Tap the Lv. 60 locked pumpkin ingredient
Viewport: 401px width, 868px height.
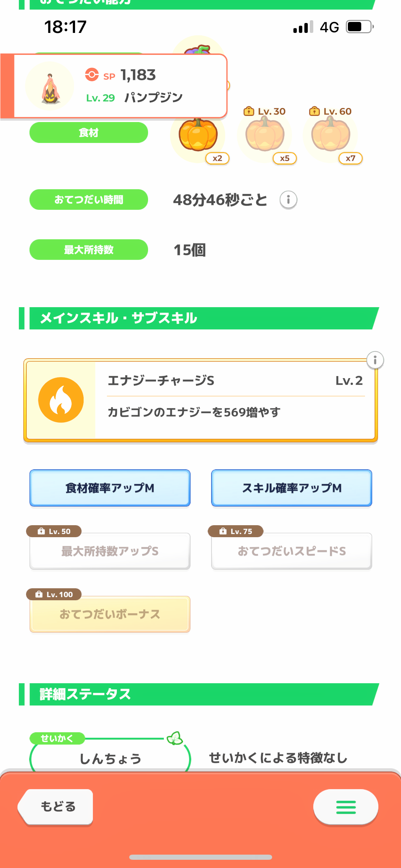331,135
